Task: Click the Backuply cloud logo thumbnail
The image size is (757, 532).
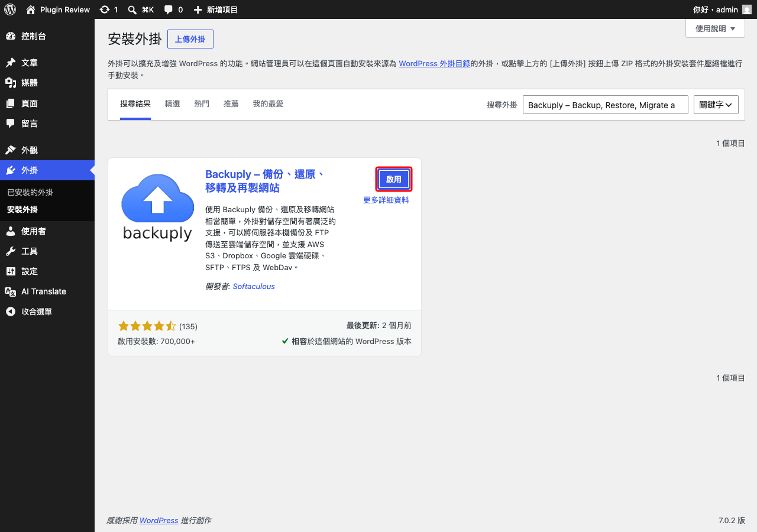Action: point(158,207)
